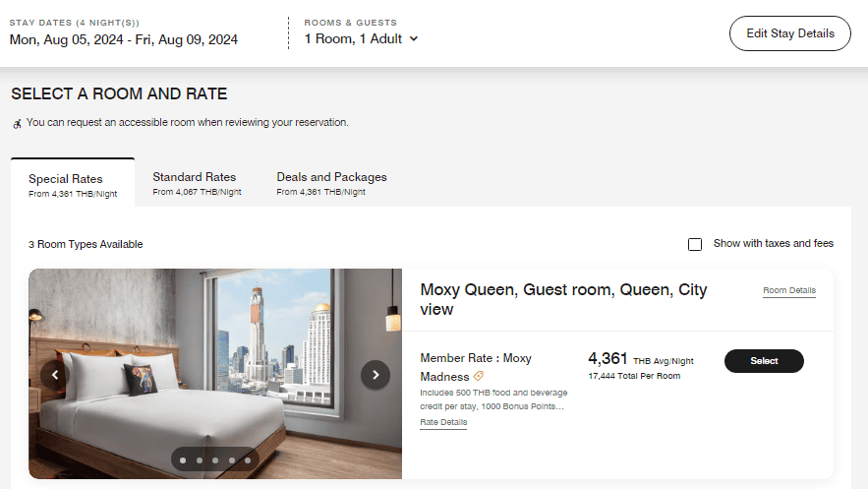Click the Moxy Queen room photo

215,374
